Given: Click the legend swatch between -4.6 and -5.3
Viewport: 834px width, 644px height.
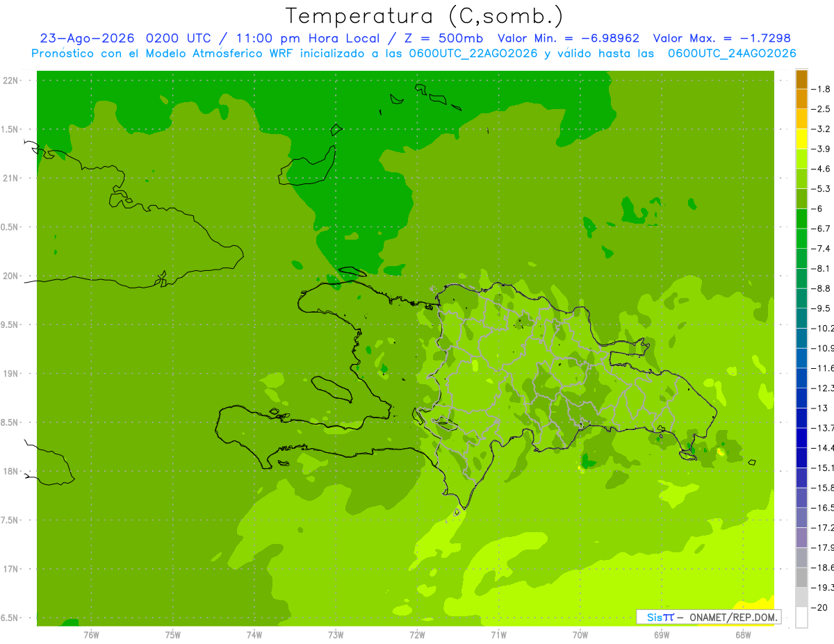Looking at the screenshot, I should (801, 179).
